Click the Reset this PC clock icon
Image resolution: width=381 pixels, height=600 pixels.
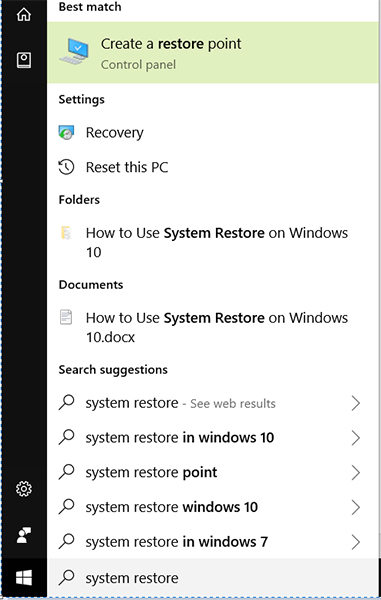click(66, 167)
